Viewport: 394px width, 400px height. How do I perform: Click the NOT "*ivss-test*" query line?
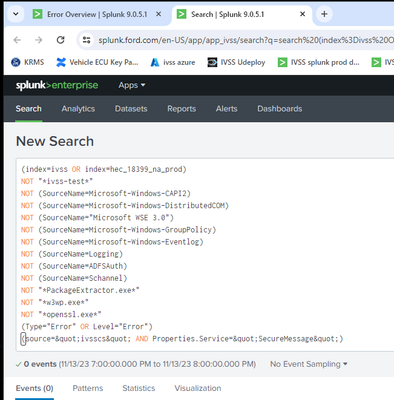(57, 181)
